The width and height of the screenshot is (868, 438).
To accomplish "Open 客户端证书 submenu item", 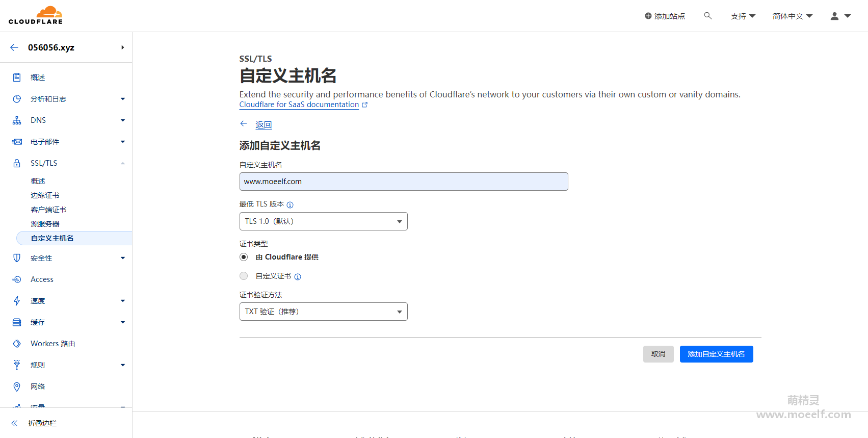I will coord(48,210).
